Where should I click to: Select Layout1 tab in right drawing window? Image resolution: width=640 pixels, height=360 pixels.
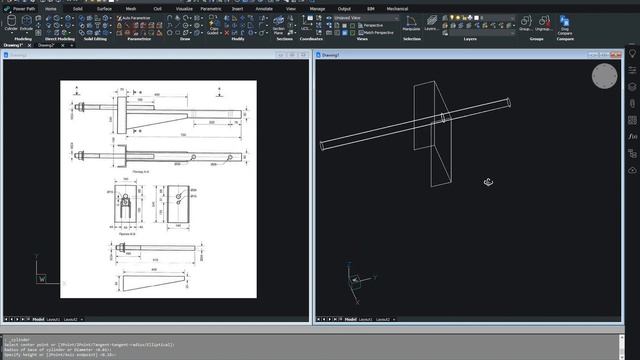[365, 319]
